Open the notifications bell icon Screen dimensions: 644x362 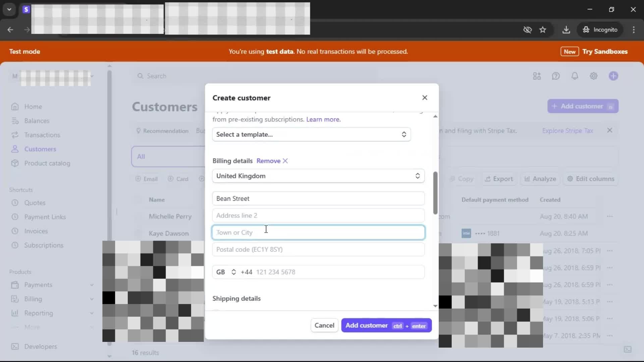(575, 76)
